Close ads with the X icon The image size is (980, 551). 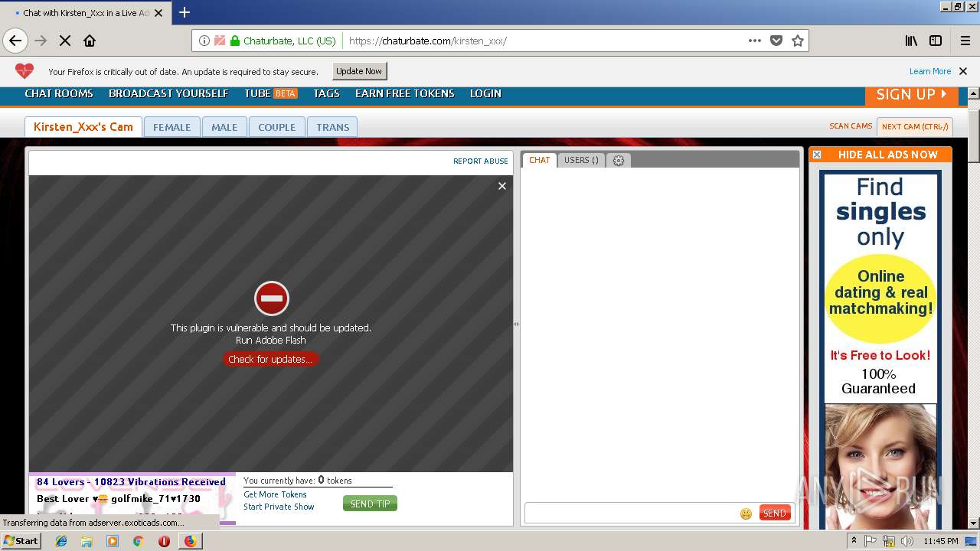click(x=817, y=155)
